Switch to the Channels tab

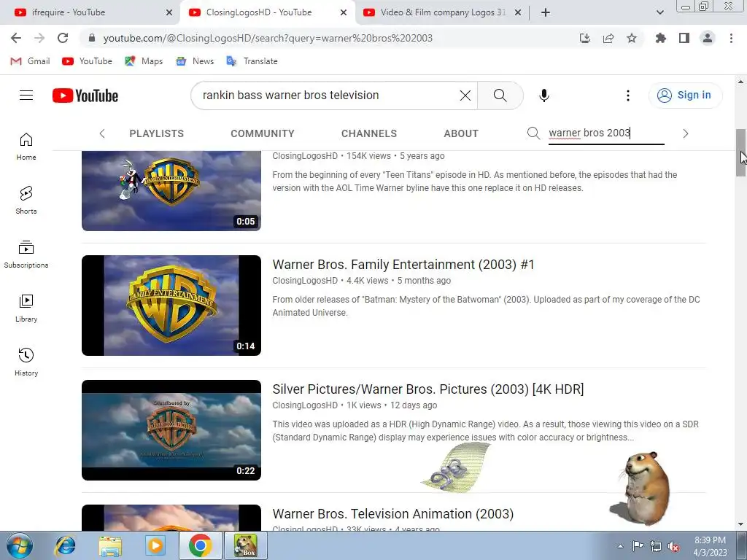pyautogui.click(x=369, y=133)
